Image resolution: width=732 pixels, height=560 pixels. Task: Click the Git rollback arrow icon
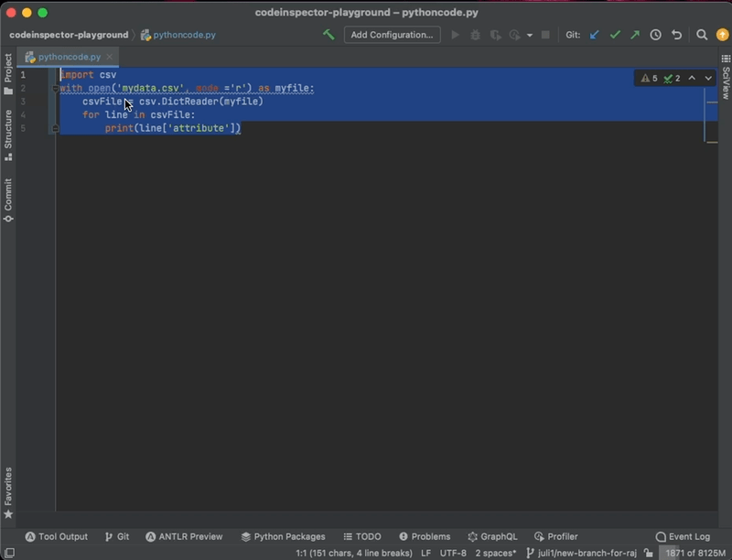tap(677, 35)
